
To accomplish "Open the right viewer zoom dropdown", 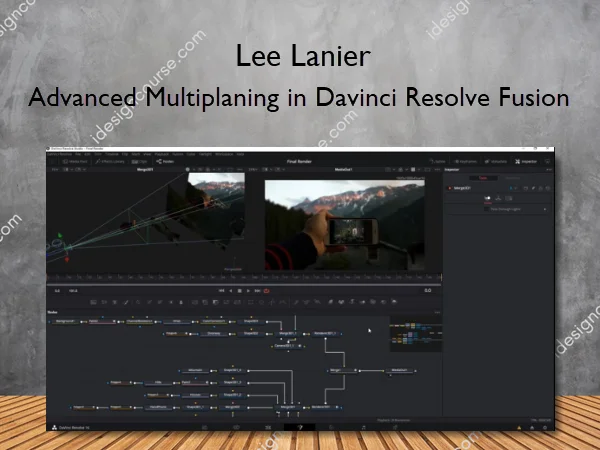I will 253,169.
